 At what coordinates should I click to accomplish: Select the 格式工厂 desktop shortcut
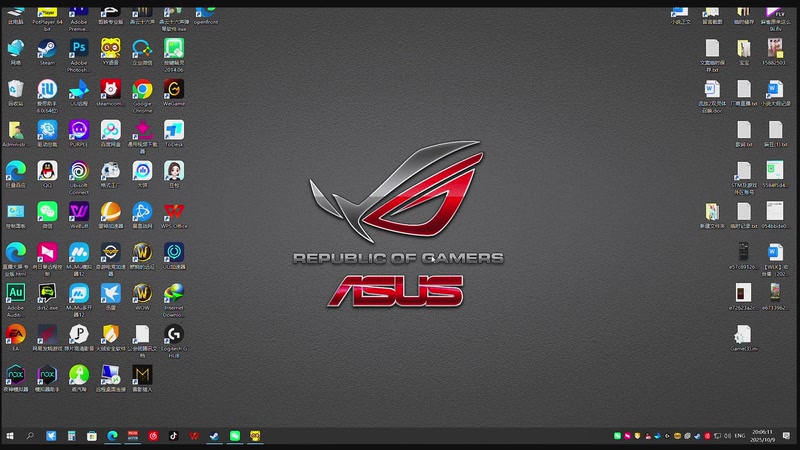[x=110, y=174]
